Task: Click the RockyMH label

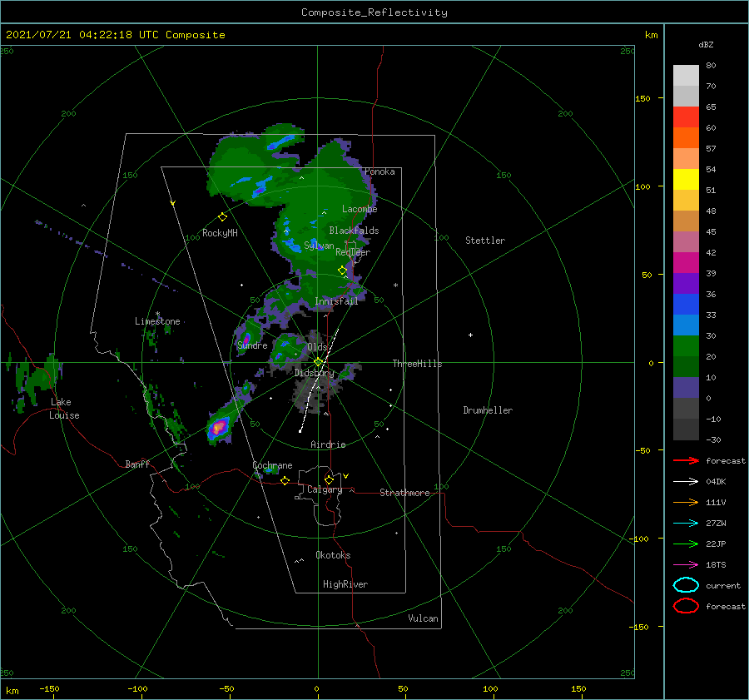Action: tap(220, 233)
